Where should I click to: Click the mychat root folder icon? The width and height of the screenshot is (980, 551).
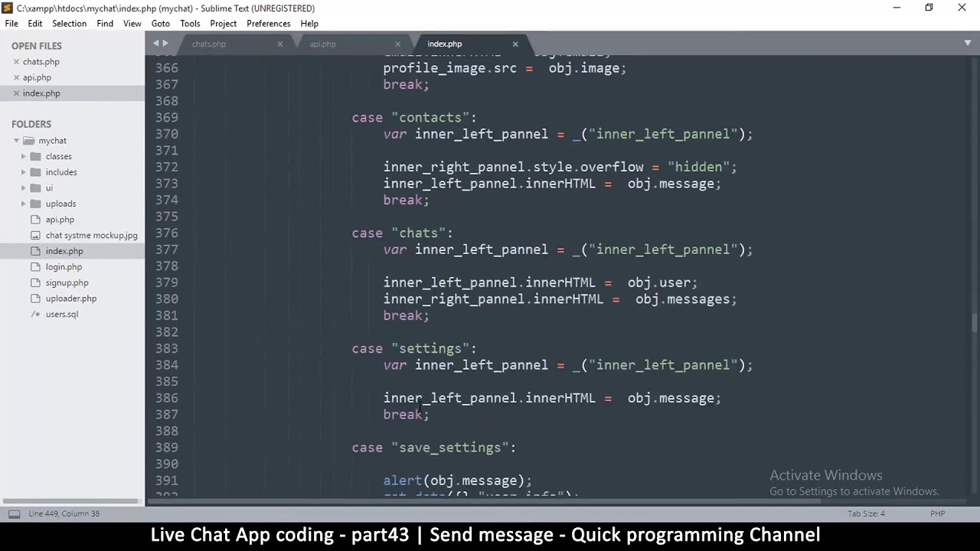click(x=28, y=141)
